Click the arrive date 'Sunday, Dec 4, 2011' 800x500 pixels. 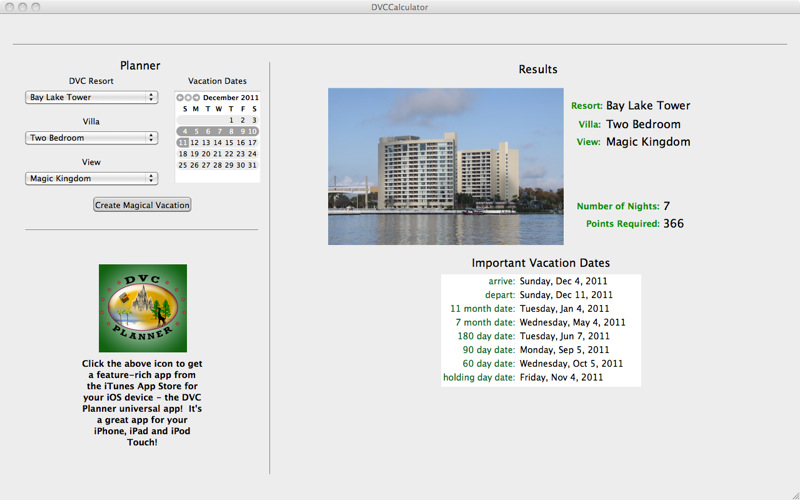pyautogui.click(x=563, y=281)
